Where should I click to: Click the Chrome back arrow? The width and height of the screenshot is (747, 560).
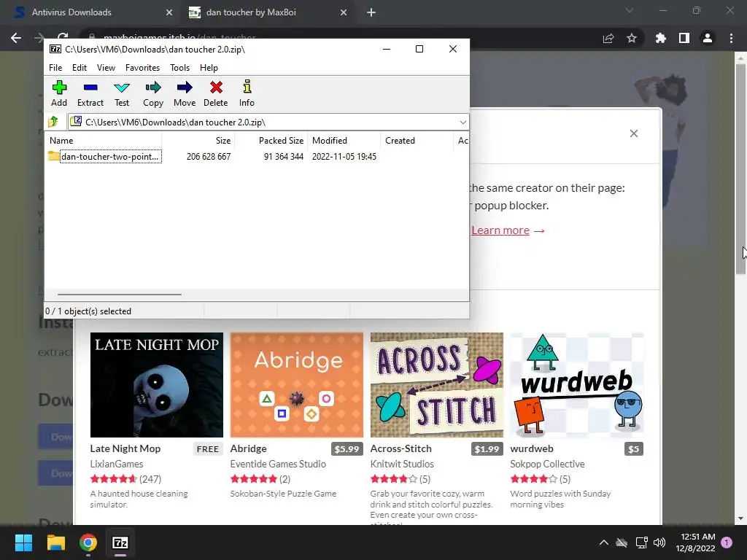[x=16, y=38]
